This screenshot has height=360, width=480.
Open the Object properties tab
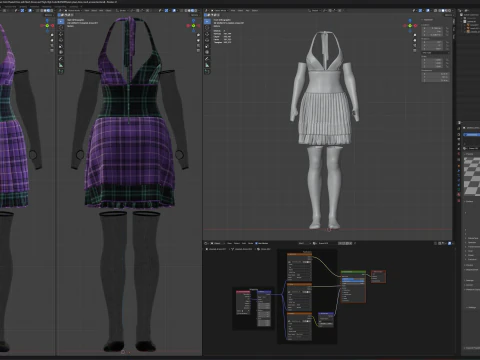click(459, 166)
